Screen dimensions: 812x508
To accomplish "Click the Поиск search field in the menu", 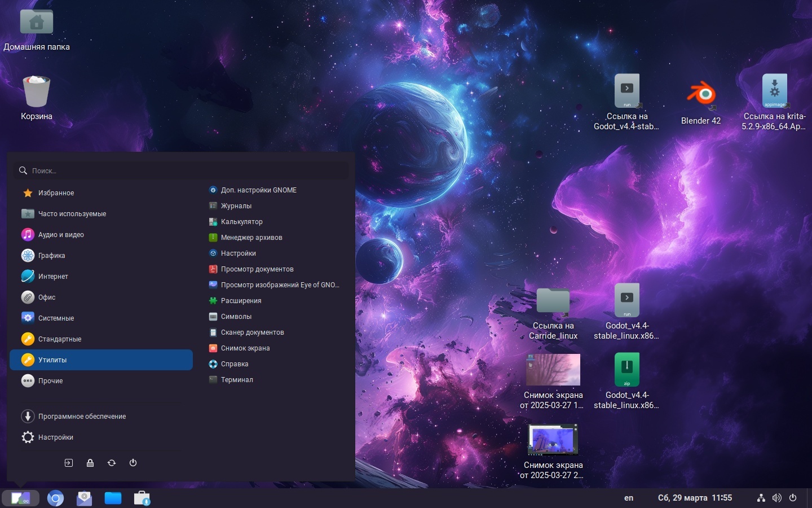I will (180, 170).
